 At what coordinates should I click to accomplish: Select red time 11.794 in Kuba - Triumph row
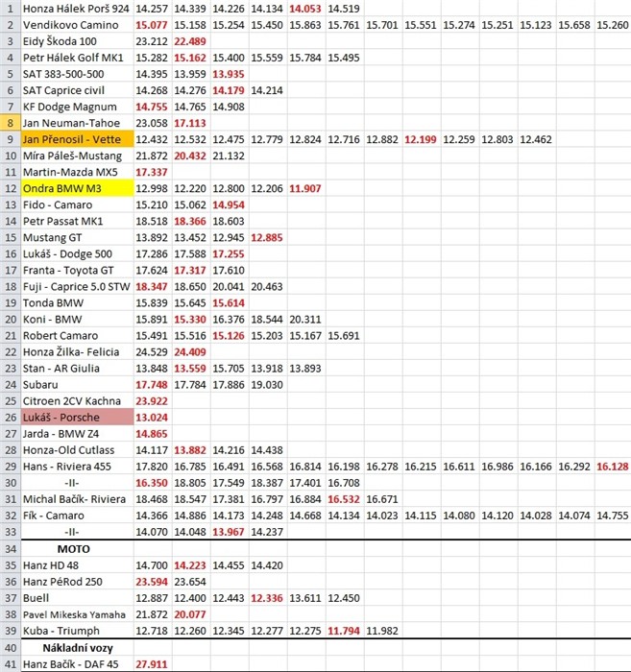(x=344, y=631)
